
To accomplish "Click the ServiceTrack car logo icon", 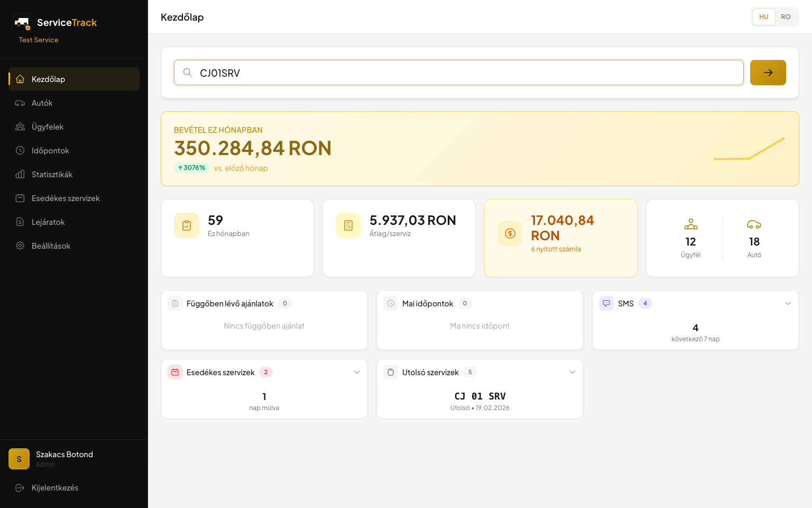I will pos(22,22).
